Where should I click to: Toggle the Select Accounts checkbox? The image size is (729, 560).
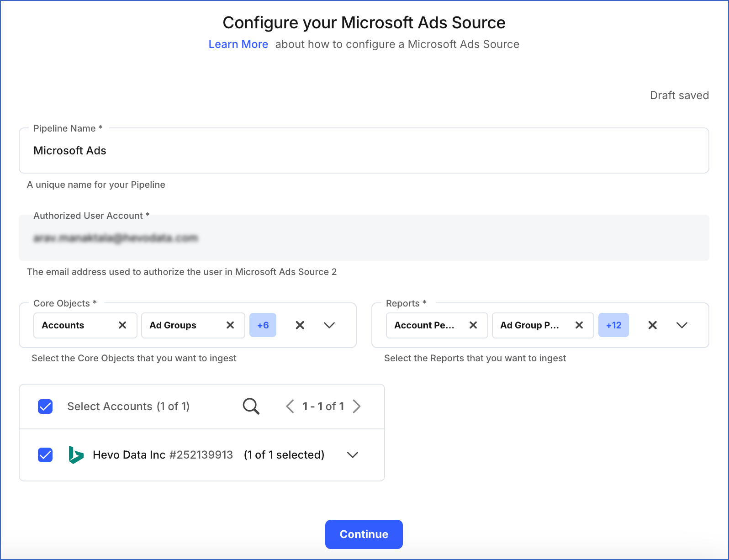click(45, 407)
